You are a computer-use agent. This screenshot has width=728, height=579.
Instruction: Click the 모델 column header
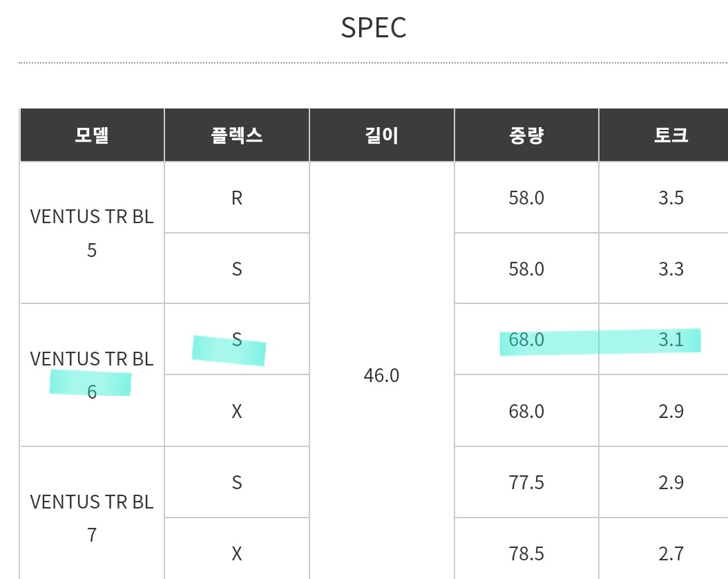[92, 135]
